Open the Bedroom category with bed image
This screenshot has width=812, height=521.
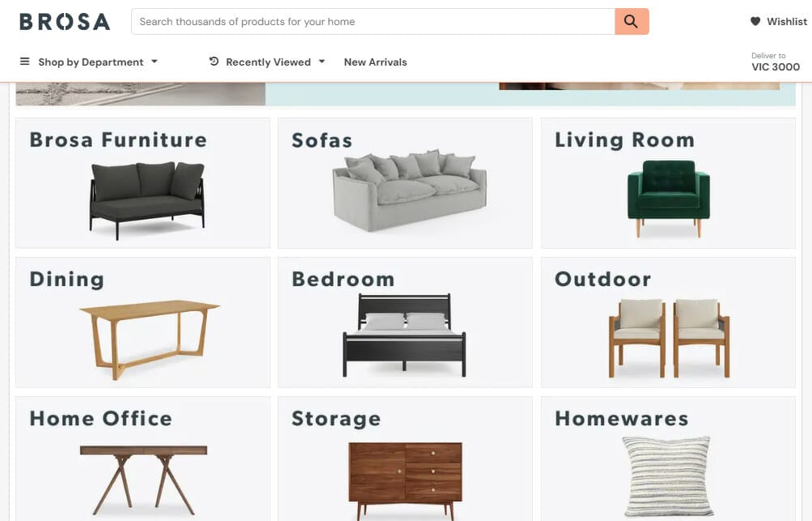pos(405,322)
